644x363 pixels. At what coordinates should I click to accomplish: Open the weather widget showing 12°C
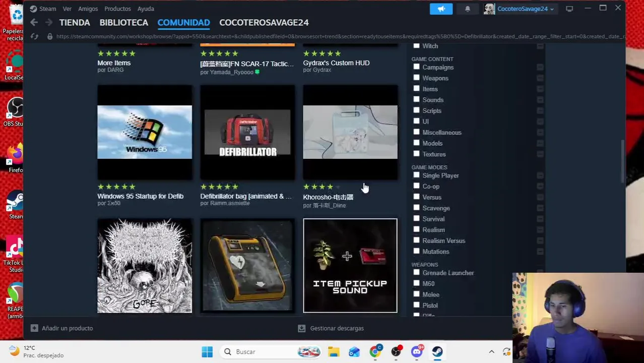pos(36,351)
